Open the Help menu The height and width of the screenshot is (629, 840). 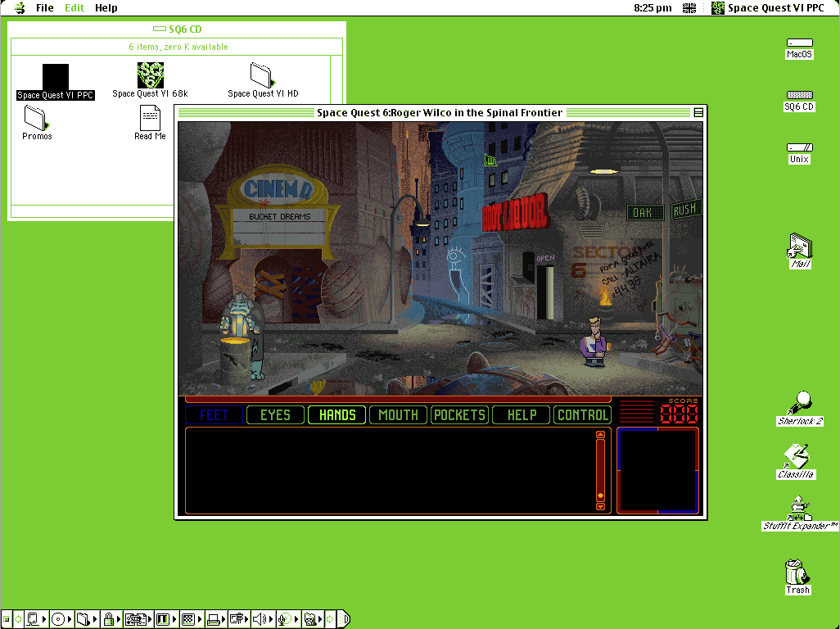coord(106,7)
